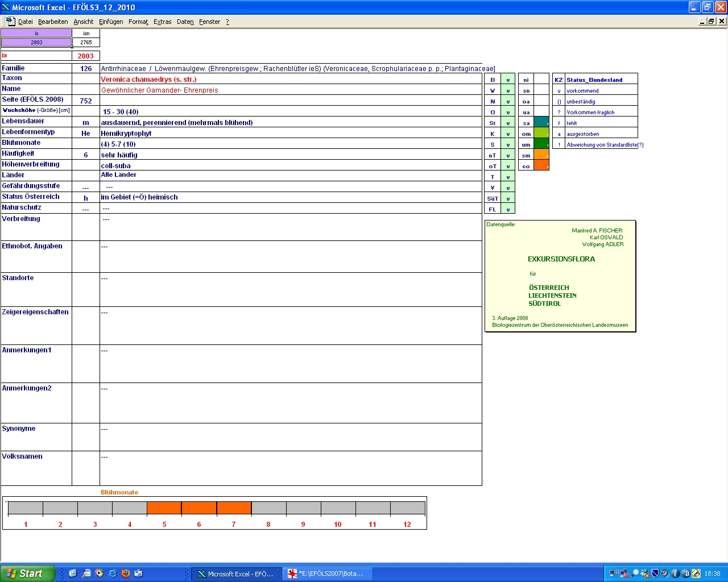Image resolution: width=728 pixels, height=582 pixels.
Task: Open the Fenster menu
Action: pyautogui.click(x=210, y=22)
